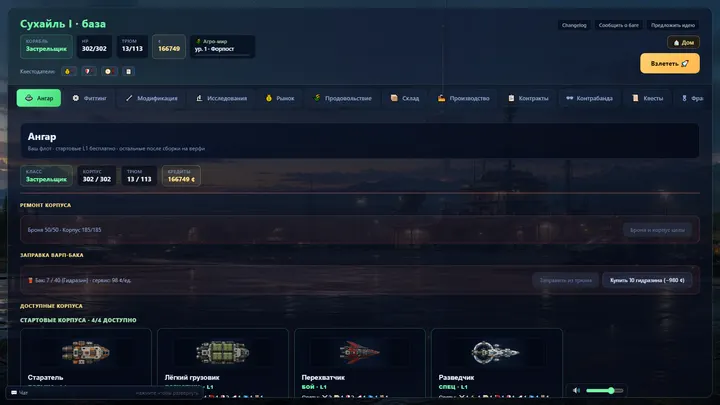
Task: Click the Заправка варп-бака heading
Action: click(x=51, y=255)
